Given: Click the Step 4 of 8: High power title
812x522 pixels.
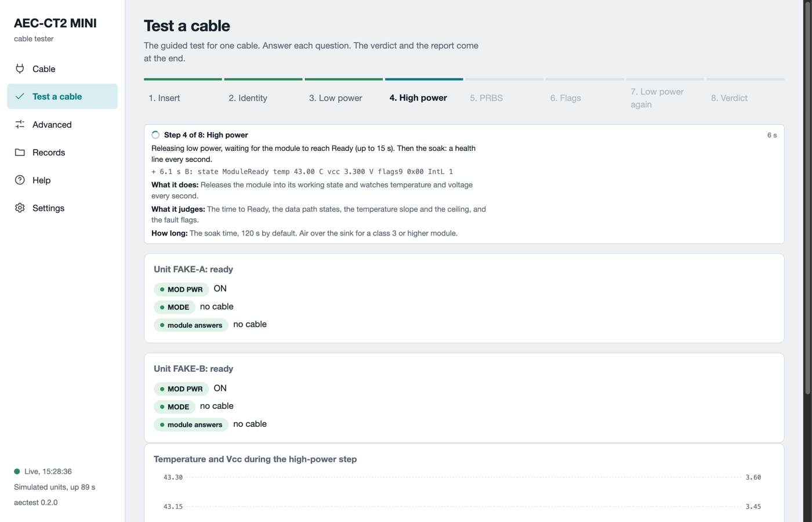Looking at the screenshot, I should coord(206,135).
